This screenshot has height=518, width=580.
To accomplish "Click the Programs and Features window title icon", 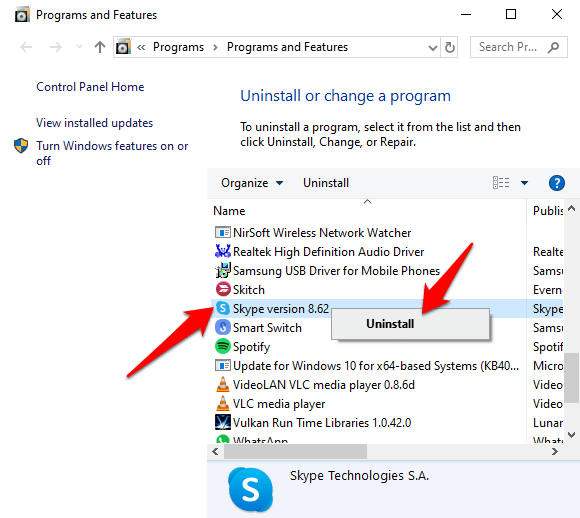I will 22,15.
